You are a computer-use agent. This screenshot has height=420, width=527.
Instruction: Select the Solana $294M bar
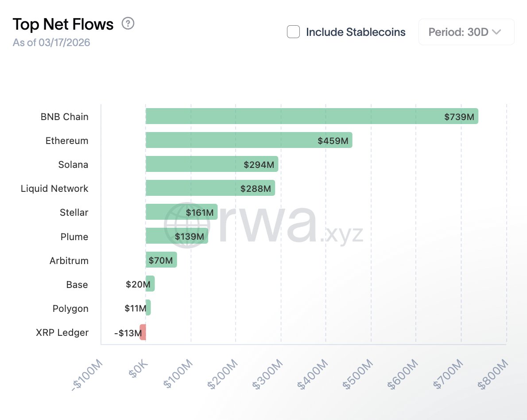pyautogui.click(x=211, y=164)
